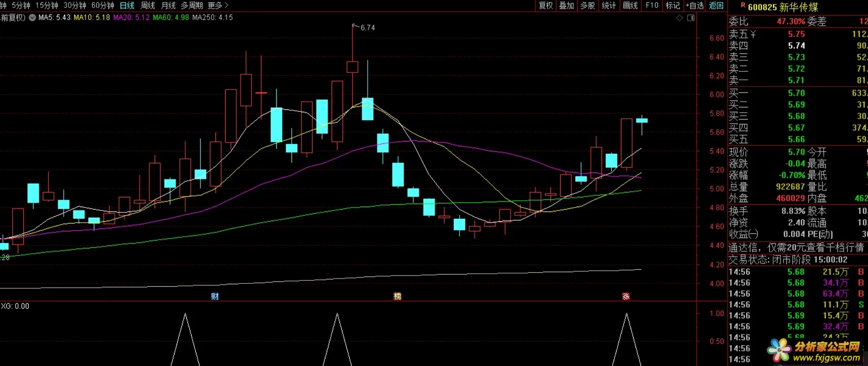The height and width of the screenshot is (366, 868).
Task: Open the 多股 multi-stock view
Action: coord(587,5)
